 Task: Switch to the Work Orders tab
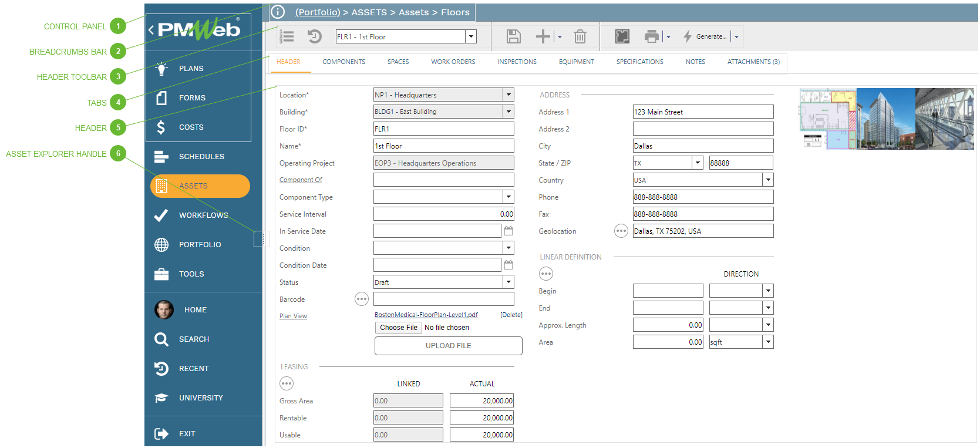pyautogui.click(x=453, y=62)
